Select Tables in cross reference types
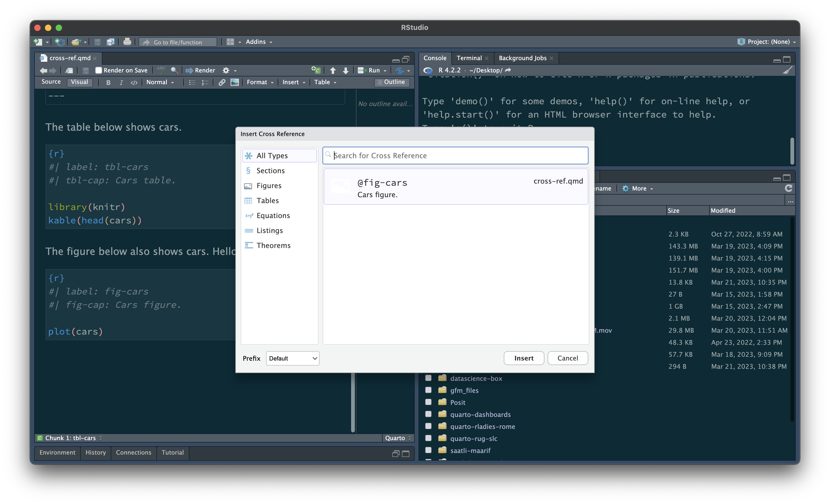This screenshot has height=504, width=830. tap(279, 201)
